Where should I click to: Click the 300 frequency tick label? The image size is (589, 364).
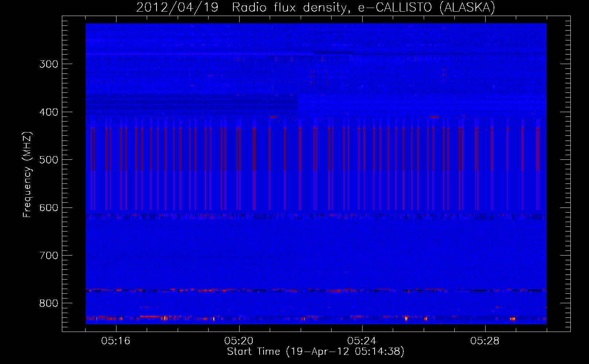click(x=49, y=64)
